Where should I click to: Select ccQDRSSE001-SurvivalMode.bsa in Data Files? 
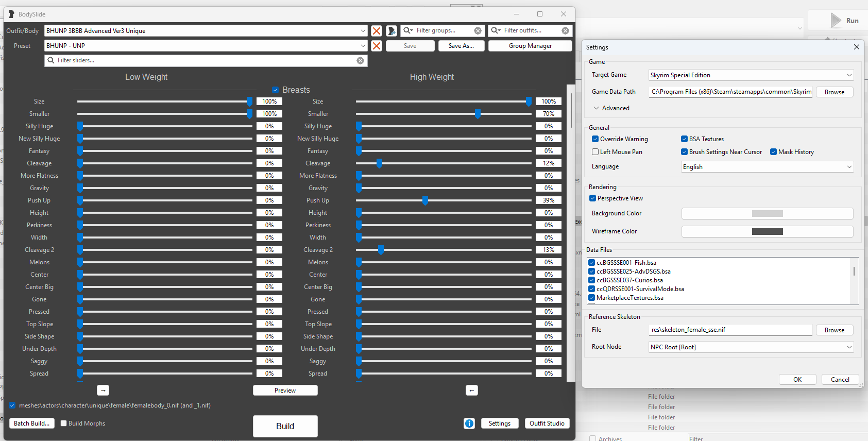[x=640, y=289]
